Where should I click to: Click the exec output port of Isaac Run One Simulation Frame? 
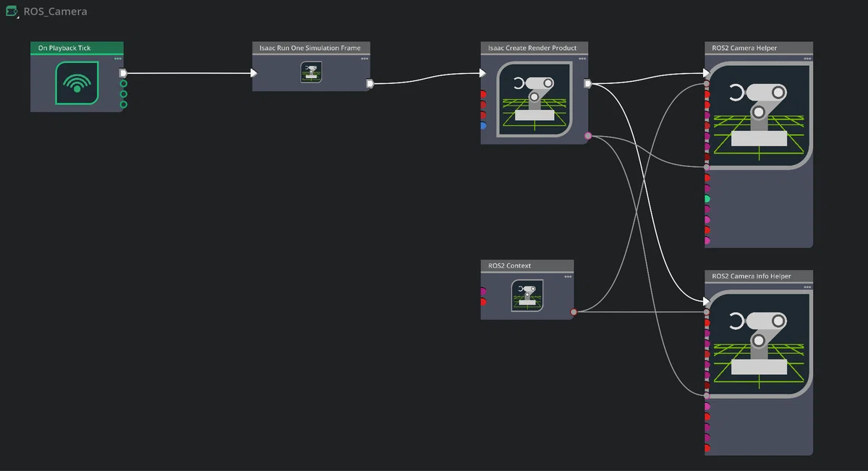370,84
